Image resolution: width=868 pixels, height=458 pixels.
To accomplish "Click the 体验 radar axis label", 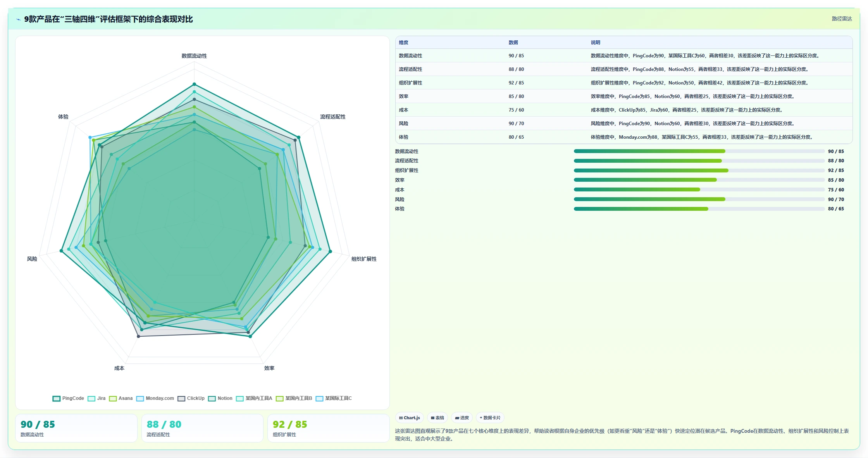I will (x=63, y=117).
